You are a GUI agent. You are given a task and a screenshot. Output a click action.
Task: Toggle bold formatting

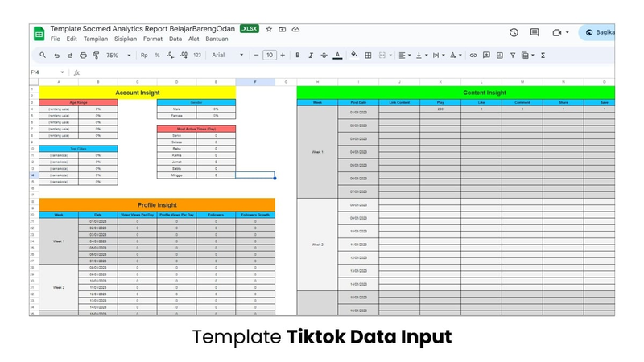coord(298,55)
